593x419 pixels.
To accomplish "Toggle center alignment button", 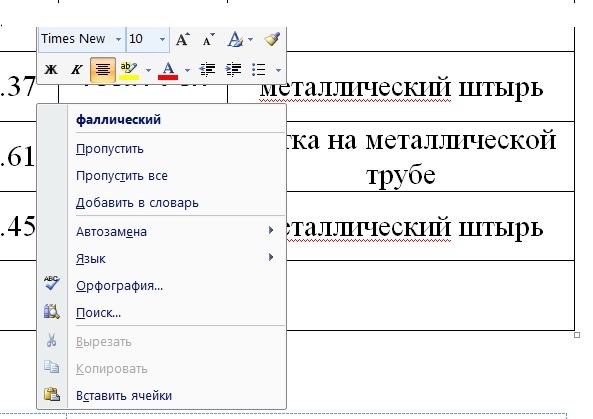I will click(x=102, y=70).
